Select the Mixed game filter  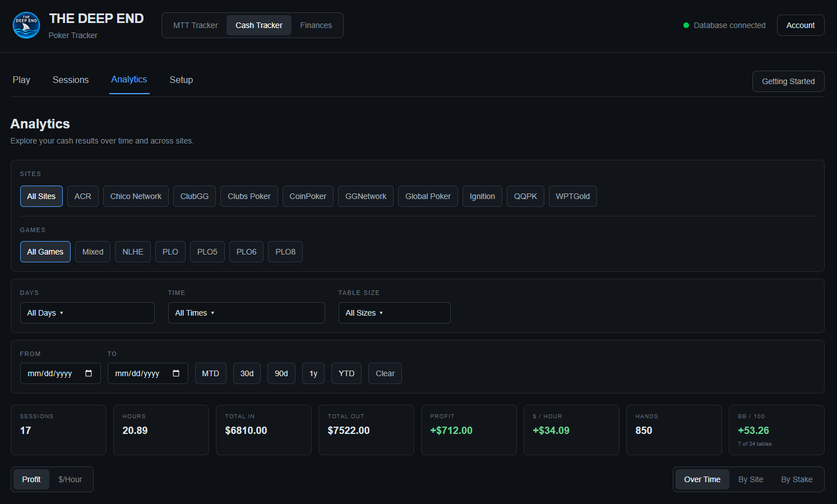93,252
